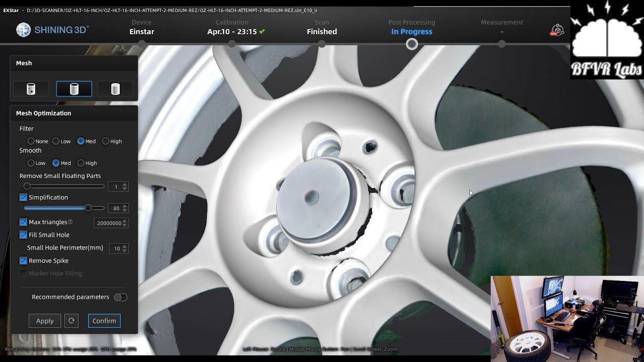644x362 pixels.
Task: Go to the Scan Finished step
Action: tap(322, 27)
